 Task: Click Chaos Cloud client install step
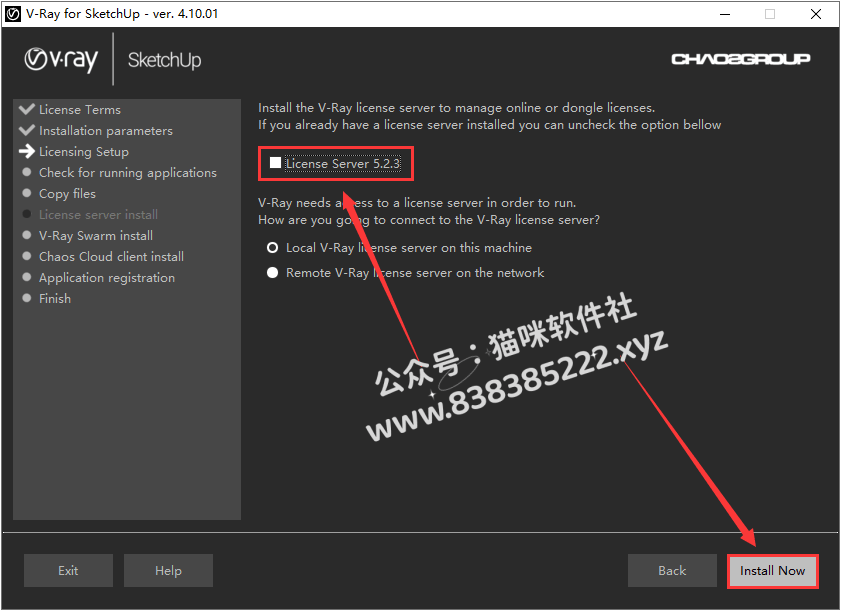coord(111,257)
